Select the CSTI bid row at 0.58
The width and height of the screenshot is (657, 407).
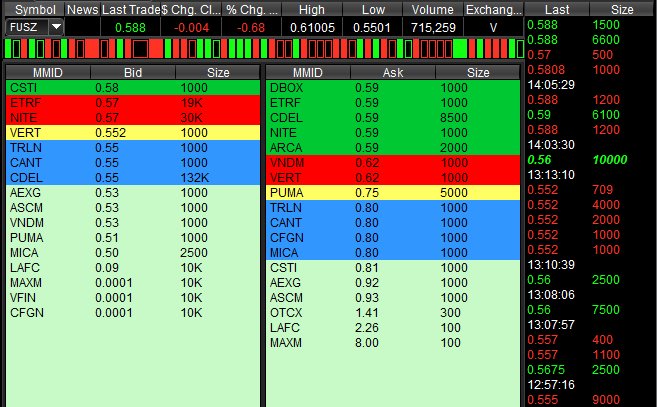click(x=133, y=88)
